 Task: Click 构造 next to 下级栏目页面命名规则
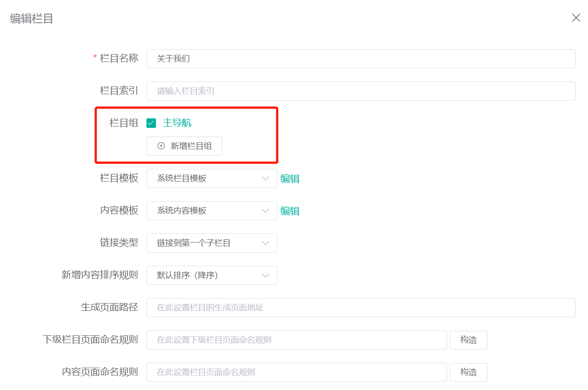[468, 339]
